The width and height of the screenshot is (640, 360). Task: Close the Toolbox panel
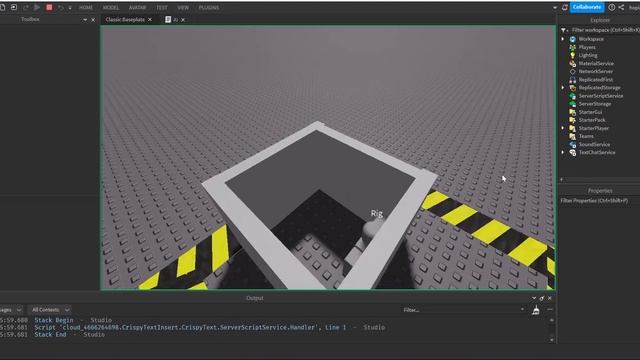pyautogui.click(x=93, y=20)
